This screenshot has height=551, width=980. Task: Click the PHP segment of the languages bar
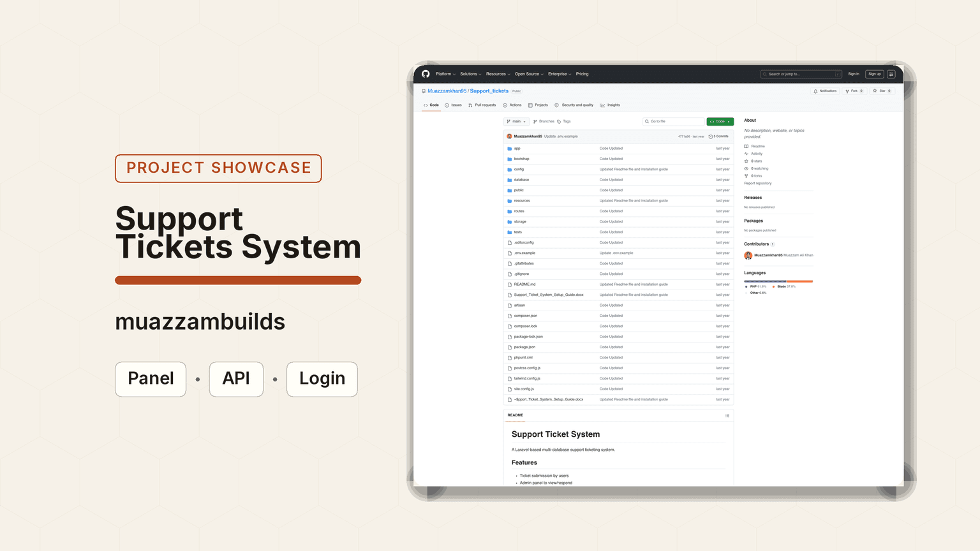click(x=765, y=281)
